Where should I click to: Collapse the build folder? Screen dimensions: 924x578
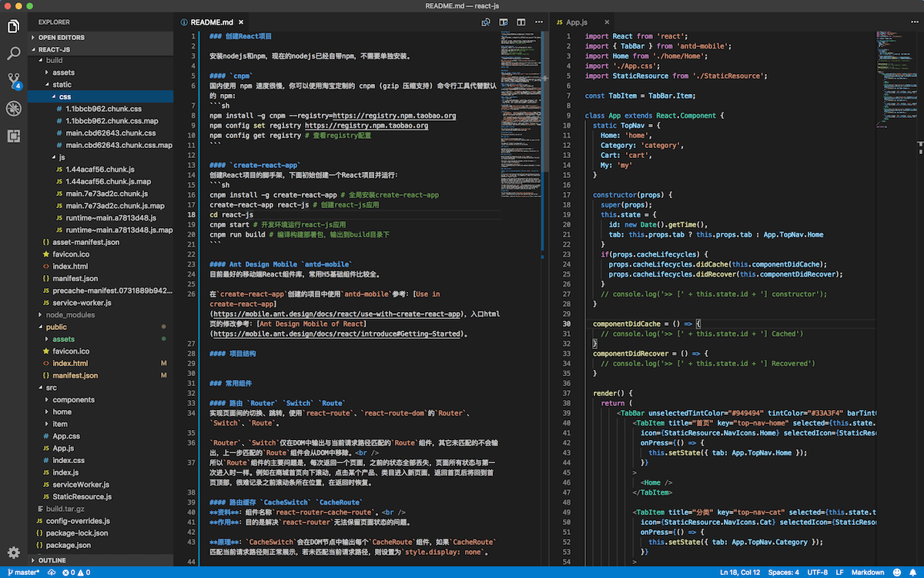point(100,60)
